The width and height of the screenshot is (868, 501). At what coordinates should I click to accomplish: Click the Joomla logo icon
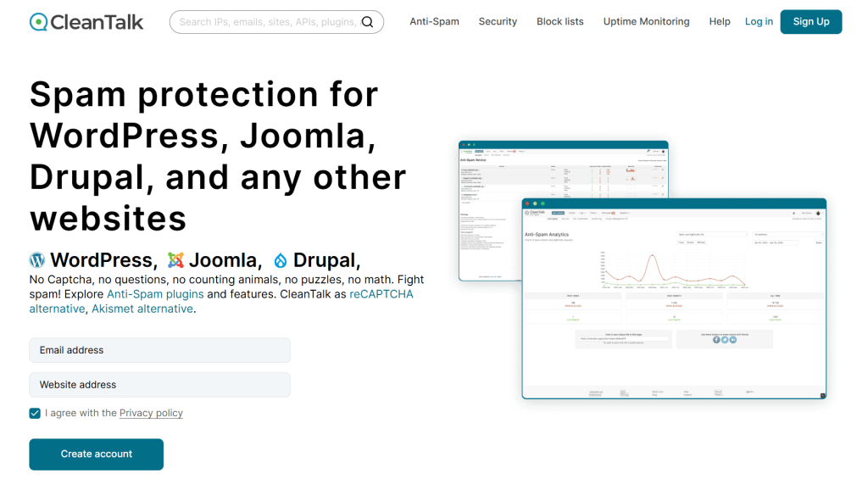click(175, 260)
